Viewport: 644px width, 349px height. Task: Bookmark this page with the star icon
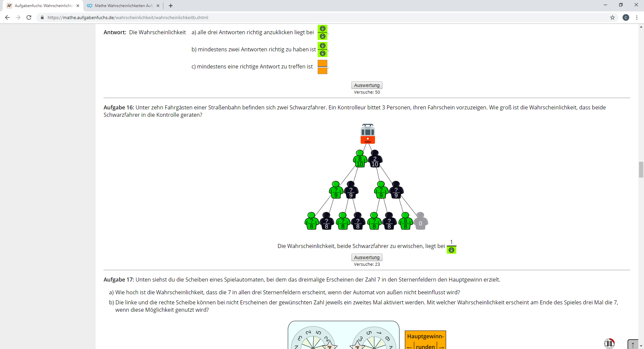[x=612, y=17]
